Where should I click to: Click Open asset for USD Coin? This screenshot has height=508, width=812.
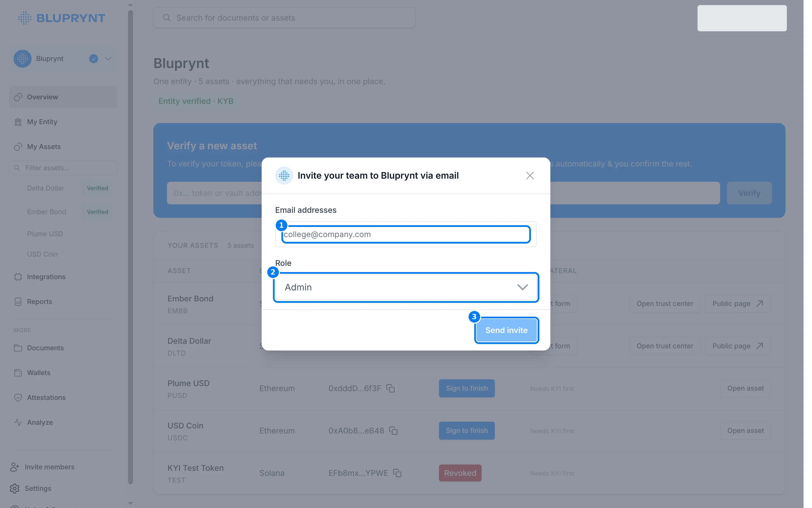click(745, 430)
